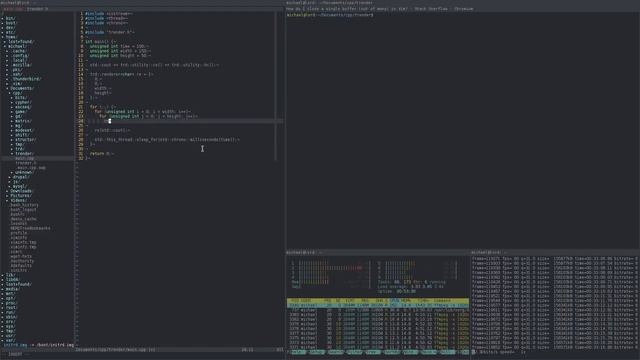The width and height of the screenshot is (640, 360).
Task: Click the htop Tree function button
Action: pyautogui.click(x=373, y=352)
